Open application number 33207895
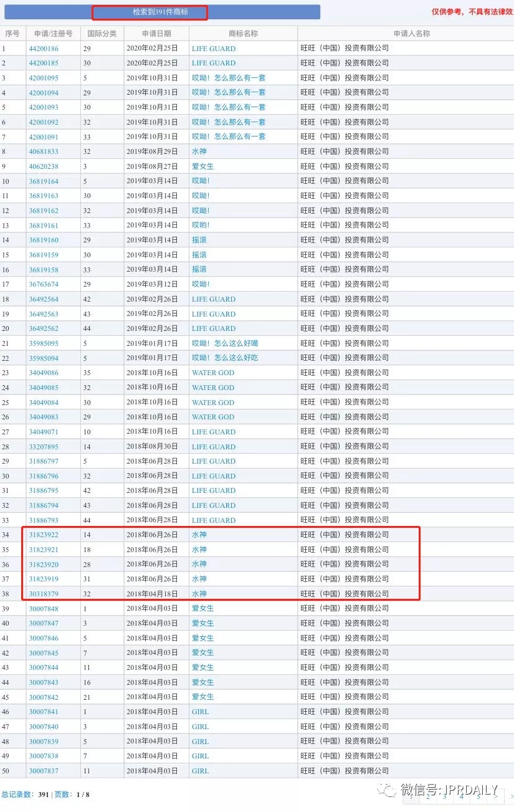This screenshot has width=514, height=812. click(44, 447)
